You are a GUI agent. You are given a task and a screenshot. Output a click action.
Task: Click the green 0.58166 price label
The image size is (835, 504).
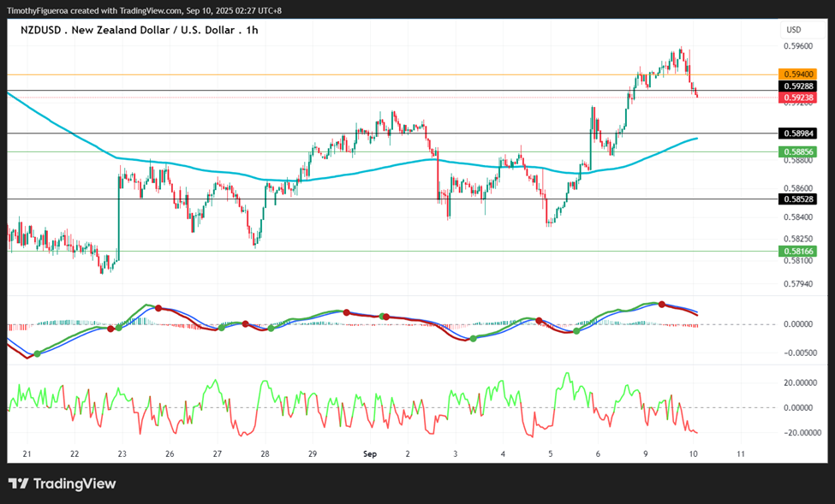coord(798,251)
